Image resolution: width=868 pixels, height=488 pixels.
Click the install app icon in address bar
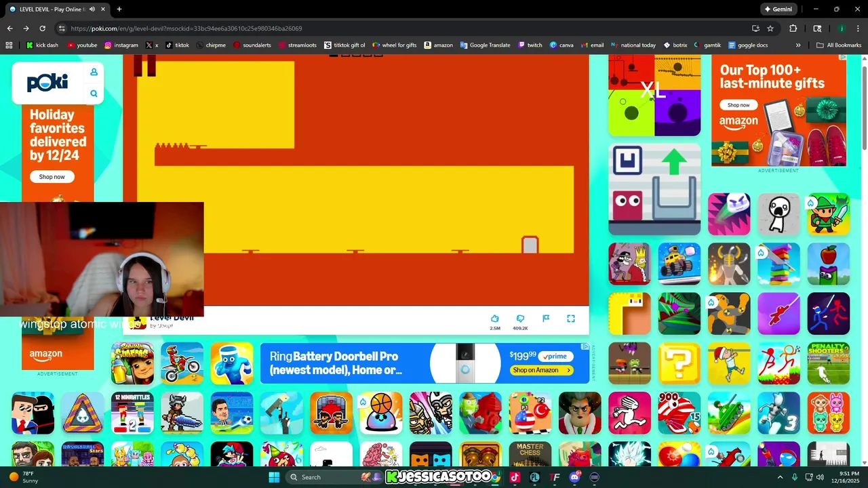(755, 28)
